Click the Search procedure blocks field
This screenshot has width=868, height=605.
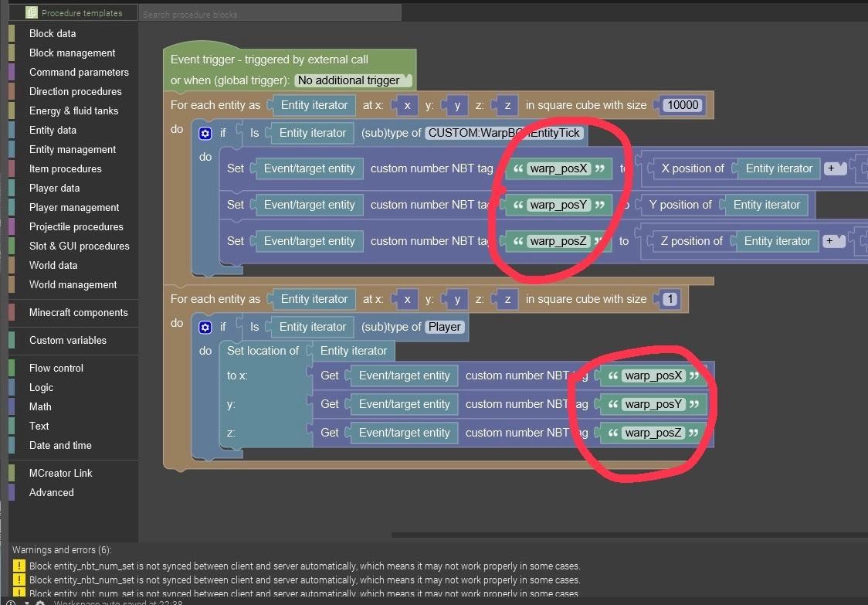tap(270, 14)
